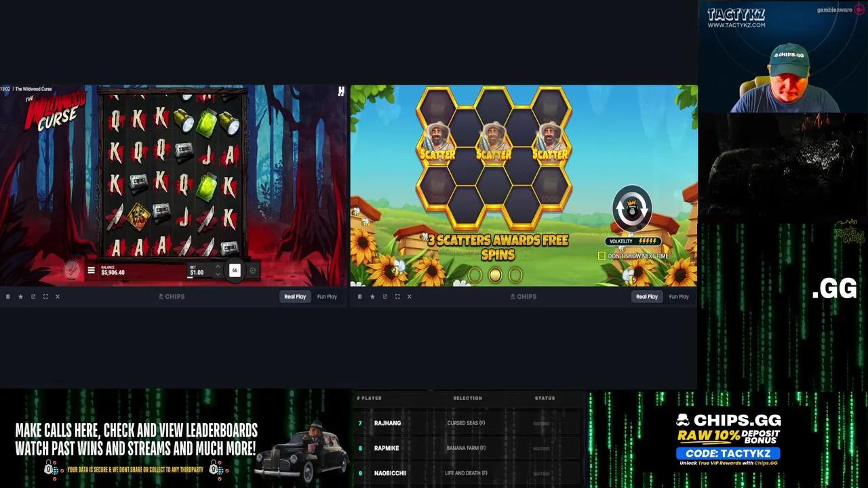Select the NAOBICCHII leaderboard row

(468, 473)
